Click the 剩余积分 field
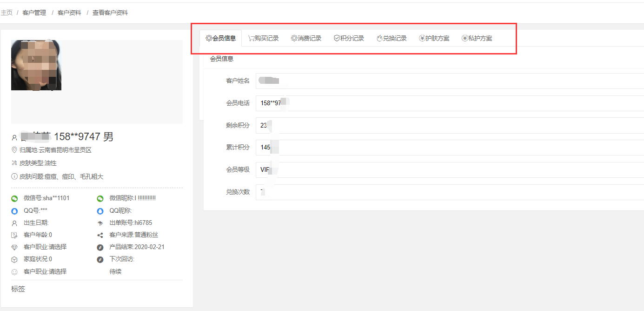Viewport: 644px width, 311px height. pos(450,125)
